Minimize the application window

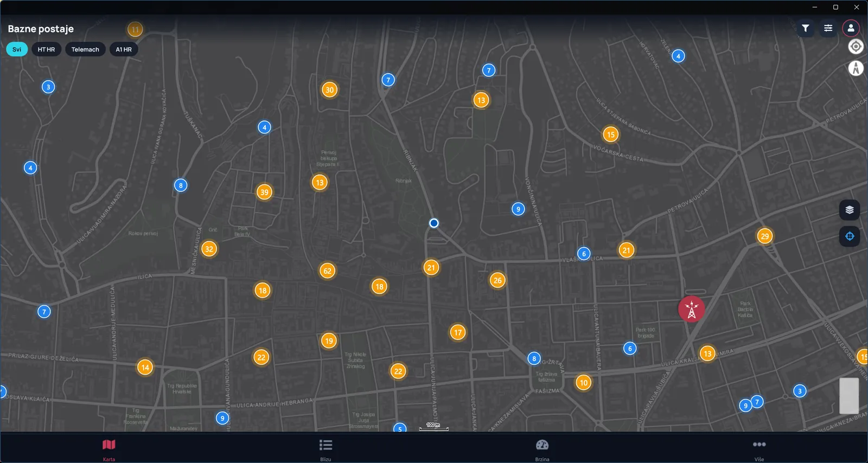point(815,7)
